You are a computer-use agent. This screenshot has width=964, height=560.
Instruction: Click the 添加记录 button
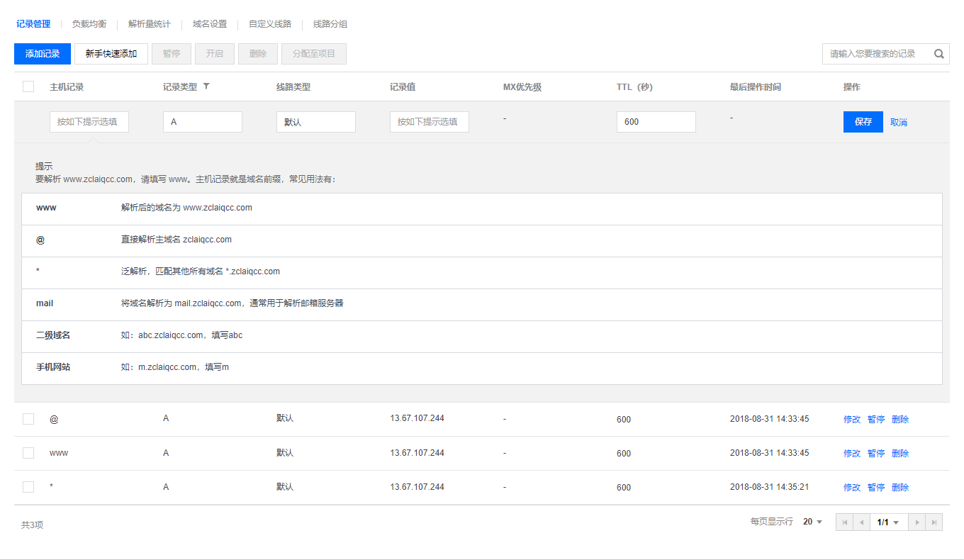pos(43,54)
